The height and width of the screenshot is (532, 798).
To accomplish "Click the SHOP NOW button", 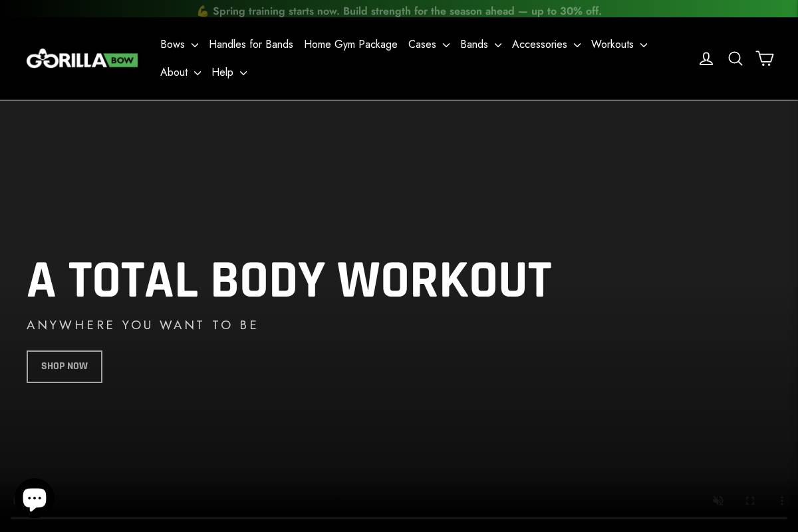I will [x=64, y=366].
